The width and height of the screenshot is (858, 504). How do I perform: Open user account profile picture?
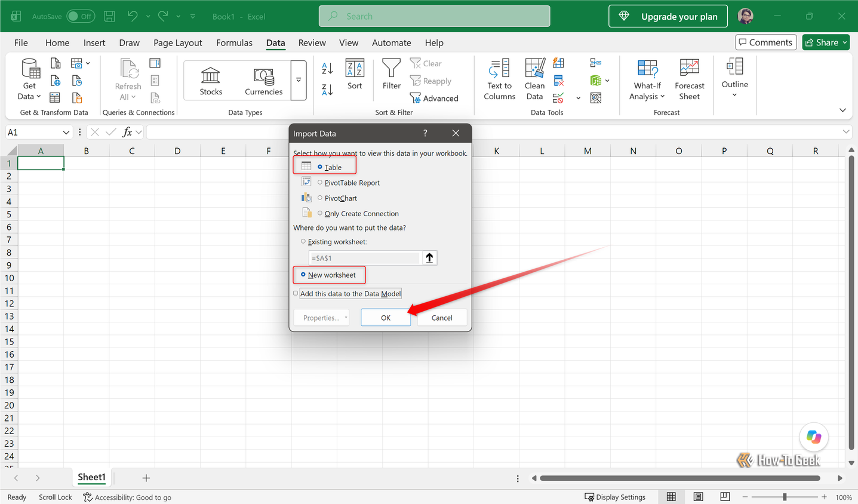click(x=746, y=16)
